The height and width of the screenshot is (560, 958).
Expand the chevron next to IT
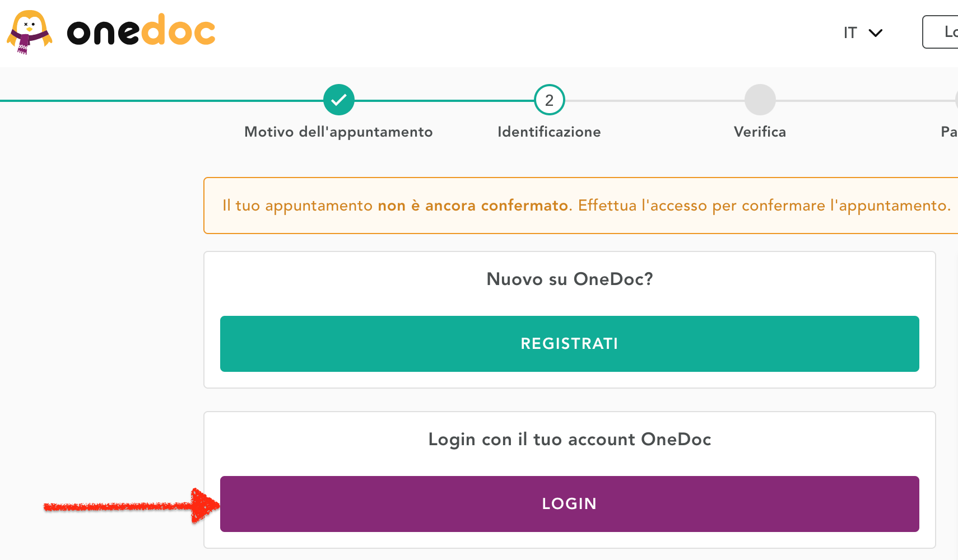tap(876, 33)
